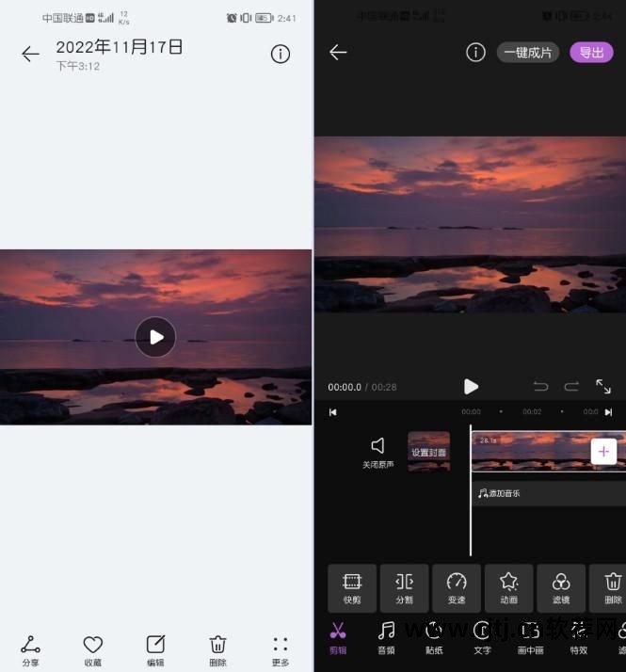Select the 快剪 quick cut tool

click(x=352, y=588)
